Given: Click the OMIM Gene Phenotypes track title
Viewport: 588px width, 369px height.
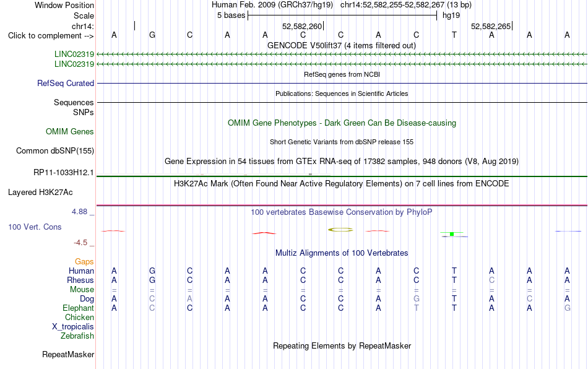Looking at the screenshot, I should 342,123.
